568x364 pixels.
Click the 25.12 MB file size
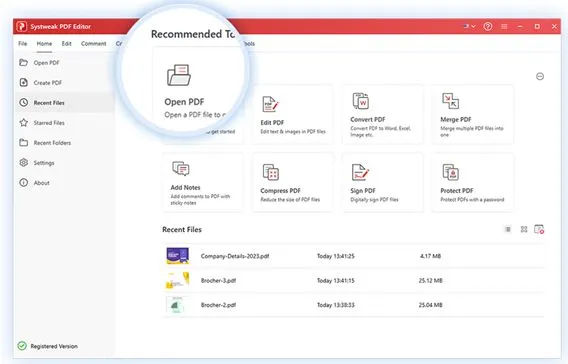click(430, 281)
